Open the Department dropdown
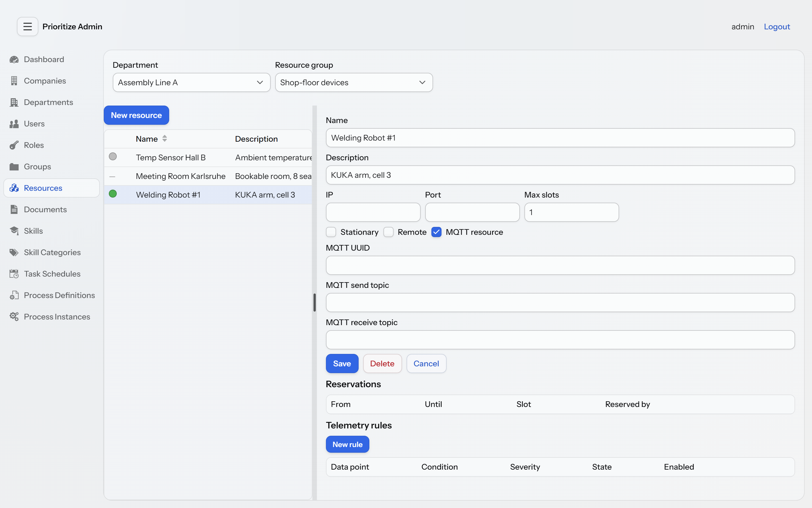This screenshot has height=508, width=812. coord(192,83)
